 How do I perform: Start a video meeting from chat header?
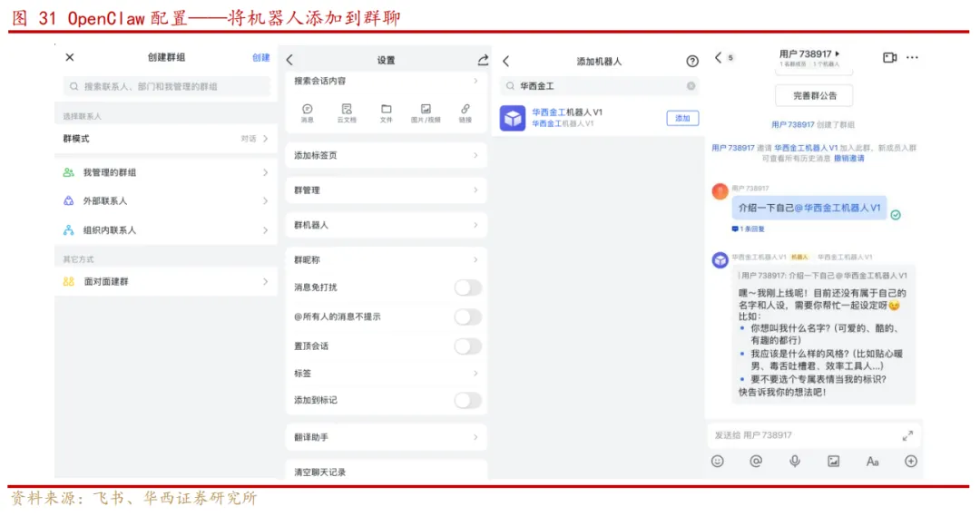pos(889,57)
